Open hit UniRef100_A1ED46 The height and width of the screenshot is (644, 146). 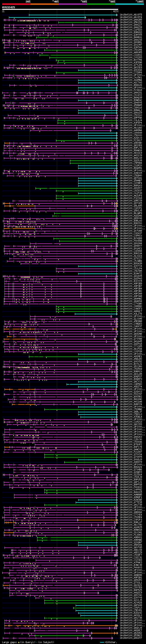[x=131, y=216]
